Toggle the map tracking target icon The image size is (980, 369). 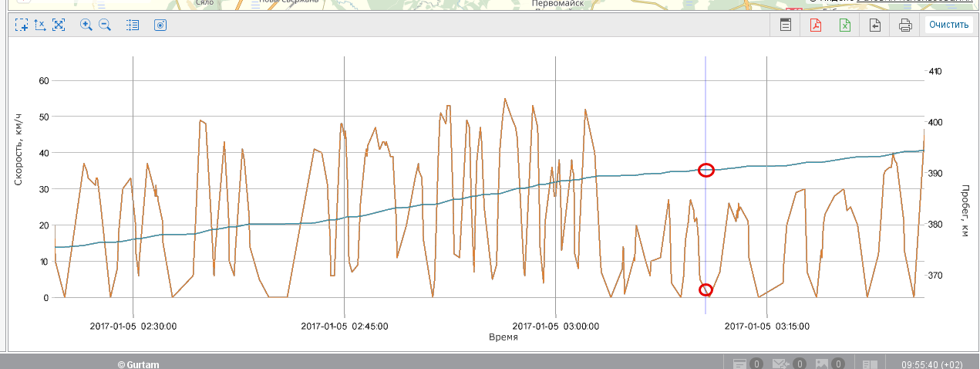point(160,25)
